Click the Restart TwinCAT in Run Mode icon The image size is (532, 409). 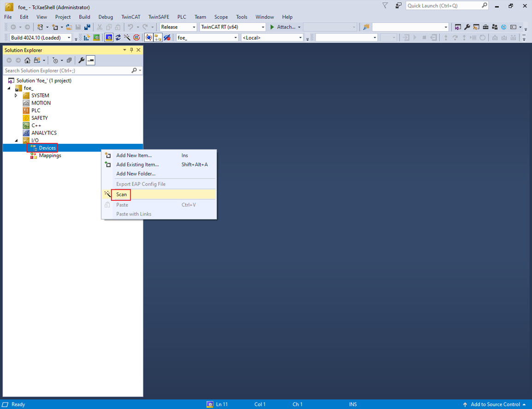point(96,38)
